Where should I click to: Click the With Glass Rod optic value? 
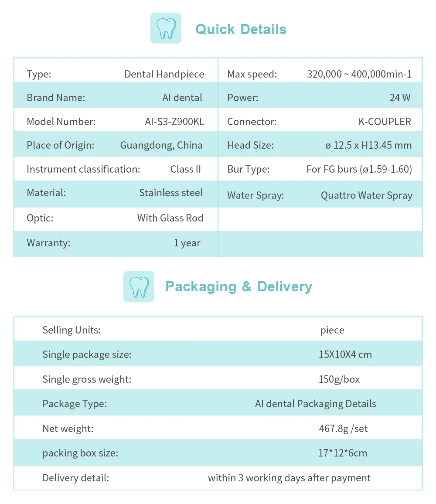[x=170, y=218]
